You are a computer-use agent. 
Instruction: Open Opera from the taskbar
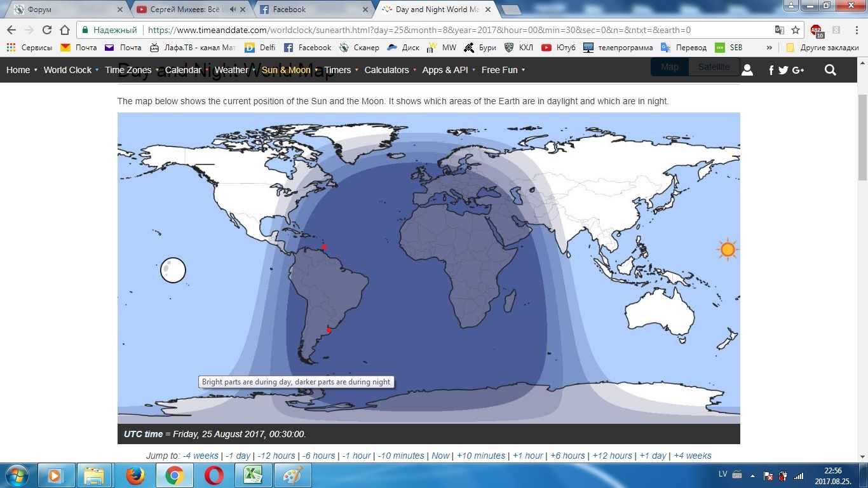pyautogui.click(x=214, y=475)
